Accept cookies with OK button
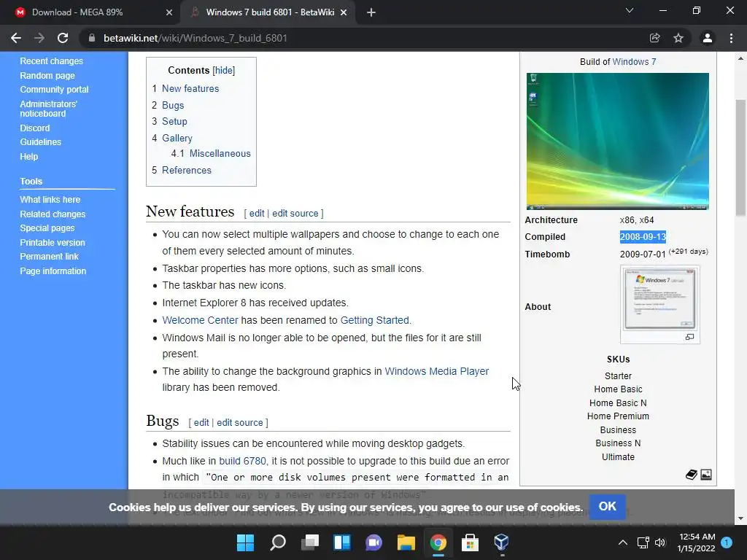Viewport: 747px width, 560px height. [x=607, y=506]
